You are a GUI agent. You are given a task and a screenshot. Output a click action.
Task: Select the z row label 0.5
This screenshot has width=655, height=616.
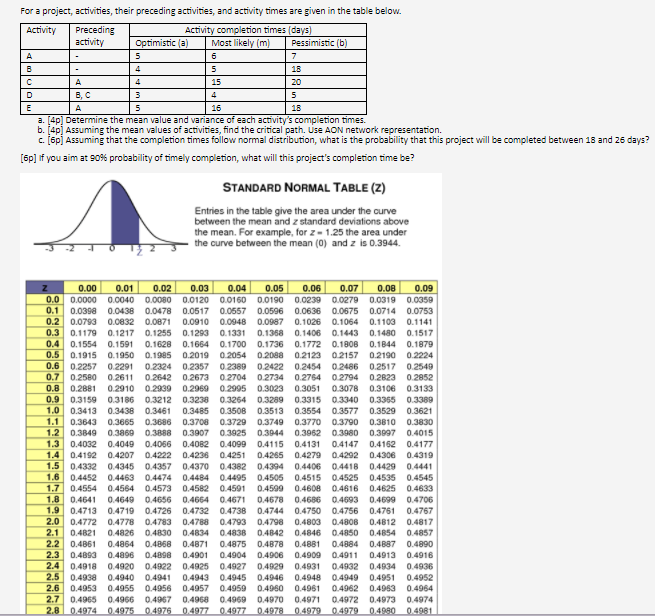click(45, 355)
